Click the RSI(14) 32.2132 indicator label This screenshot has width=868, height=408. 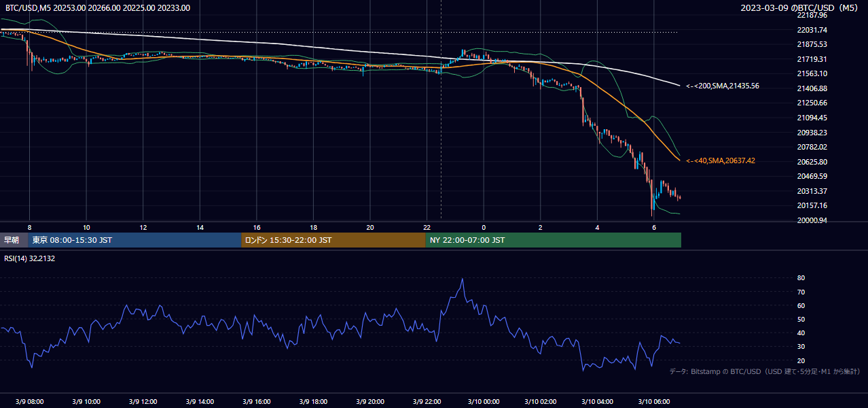(x=30, y=258)
